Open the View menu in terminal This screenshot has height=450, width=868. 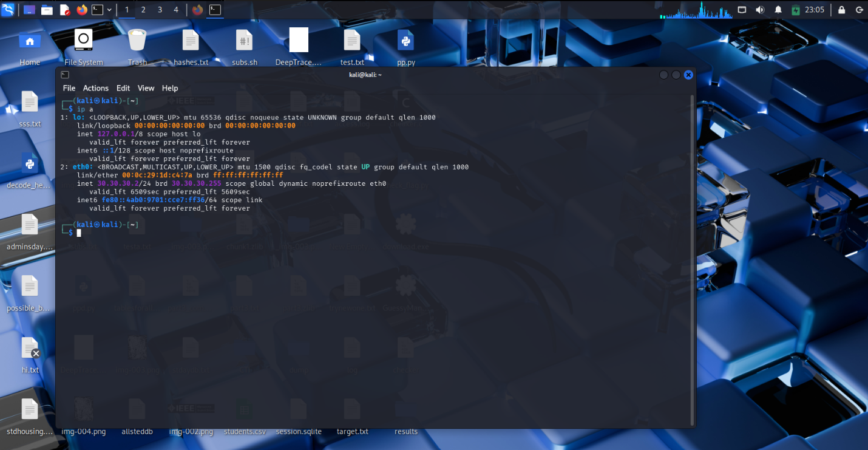[146, 88]
